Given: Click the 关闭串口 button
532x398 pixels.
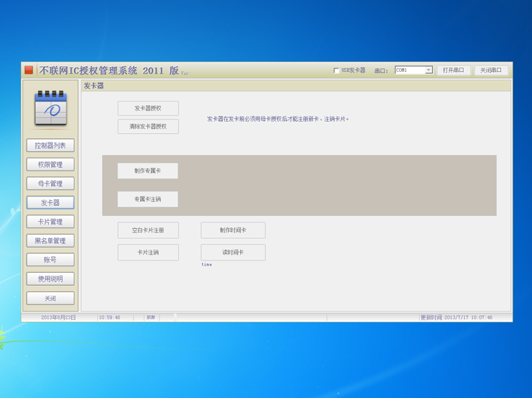Looking at the screenshot, I should (490, 70).
